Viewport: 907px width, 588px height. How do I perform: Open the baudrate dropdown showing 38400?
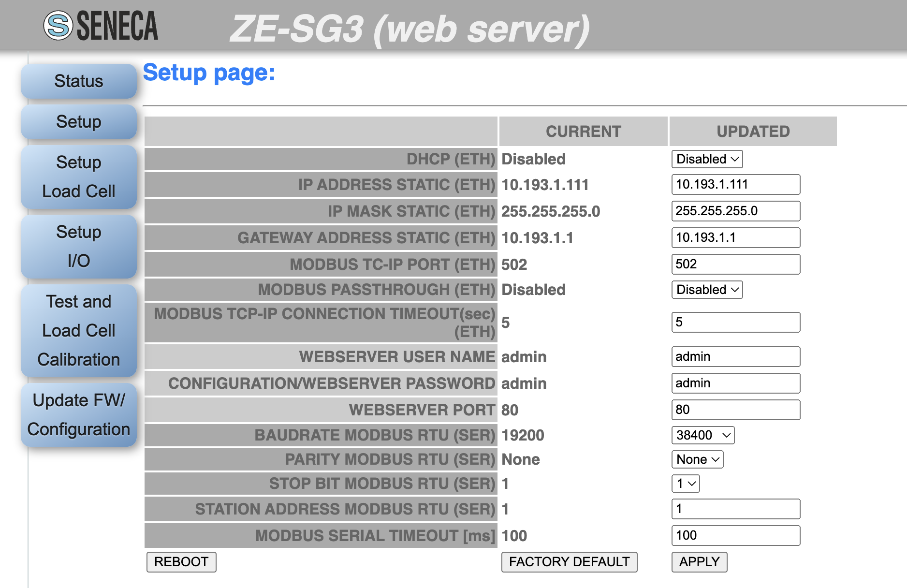point(703,435)
